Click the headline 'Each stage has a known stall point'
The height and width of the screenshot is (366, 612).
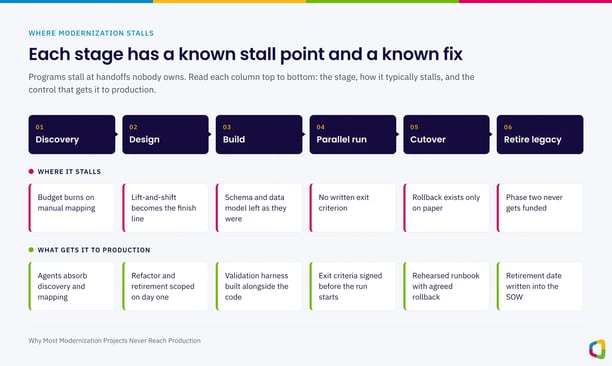[246, 54]
